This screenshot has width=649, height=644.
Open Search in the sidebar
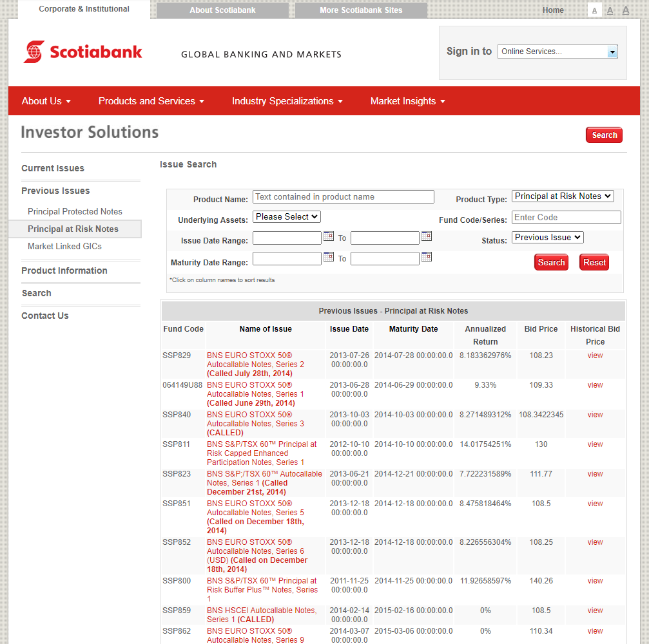pyautogui.click(x=37, y=293)
